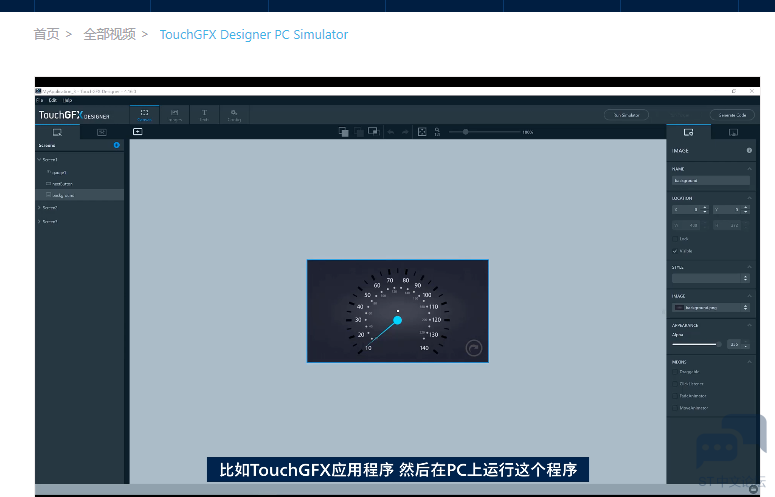Screen dimensions: 775x497
Task: Click the undo arrow icon
Action: [x=390, y=132]
